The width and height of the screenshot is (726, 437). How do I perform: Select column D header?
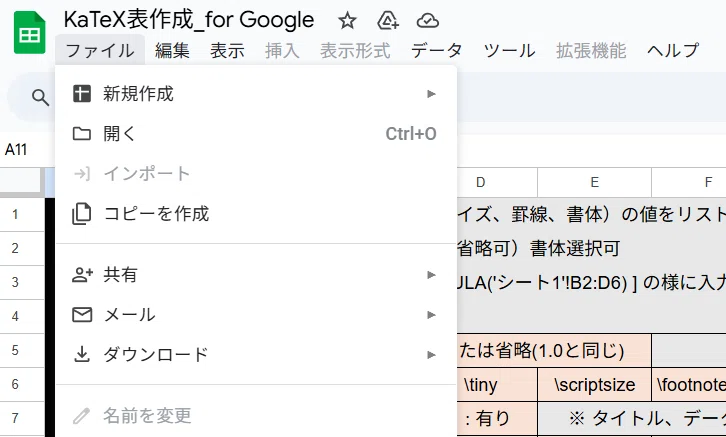pyautogui.click(x=497, y=182)
